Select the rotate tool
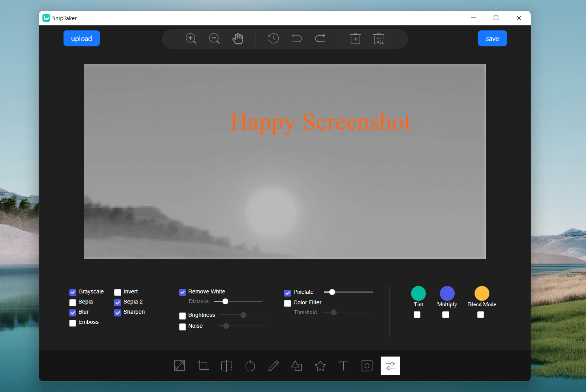Viewport: 586px width, 392px height. click(250, 366)
